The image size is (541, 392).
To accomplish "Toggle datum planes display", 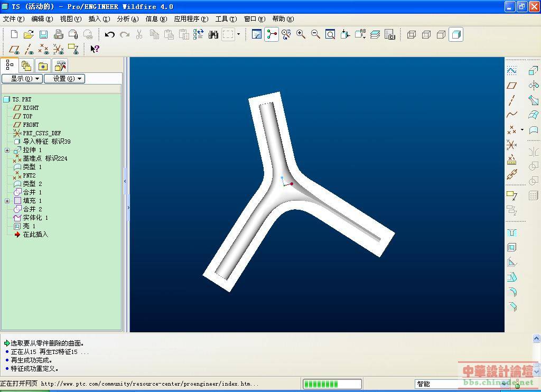I will 14,49.
